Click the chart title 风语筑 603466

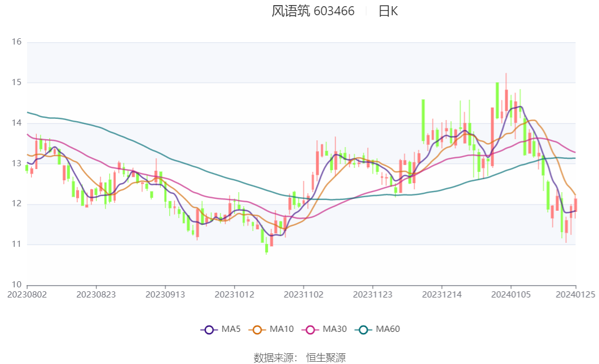(x=313, y=11)
